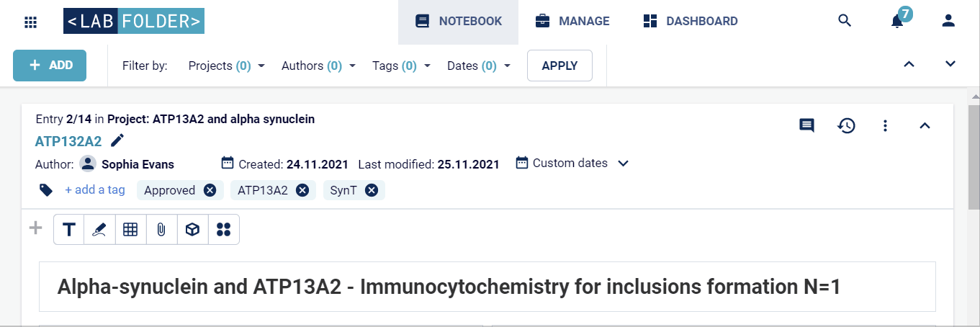Remove the SynT tag
Image resolution: width=980 pixels, height=327 pixels.
click(372, 190)
